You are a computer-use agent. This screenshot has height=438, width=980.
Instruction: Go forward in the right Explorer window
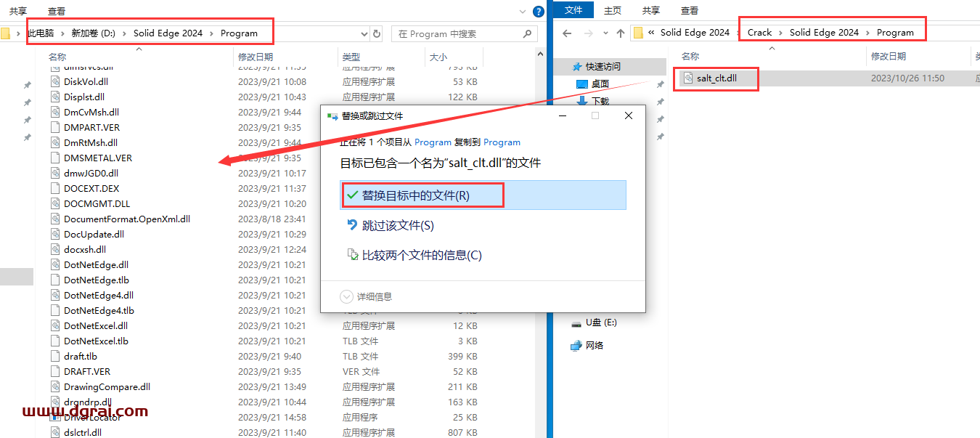point(587,33)
